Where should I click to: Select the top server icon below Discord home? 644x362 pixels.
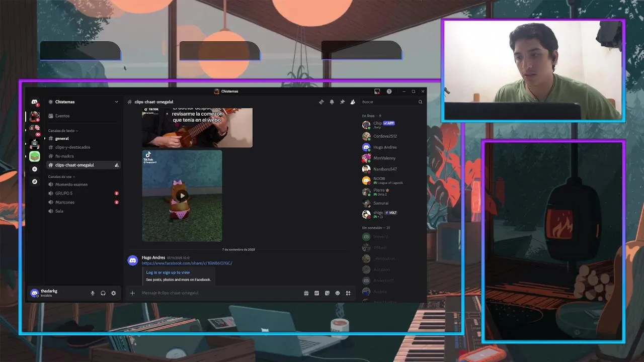(x=34, y=117)
